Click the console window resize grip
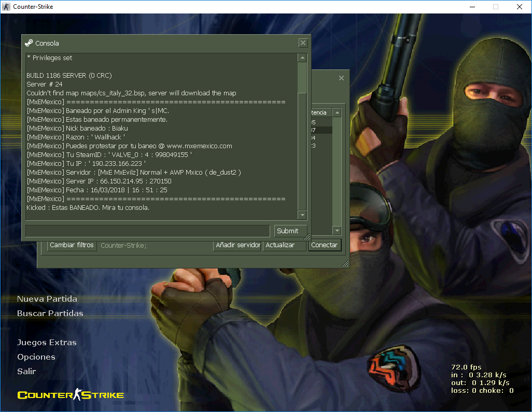Image resolution: width=532 pixels, height=412 pixels. (x=306, y=237)
